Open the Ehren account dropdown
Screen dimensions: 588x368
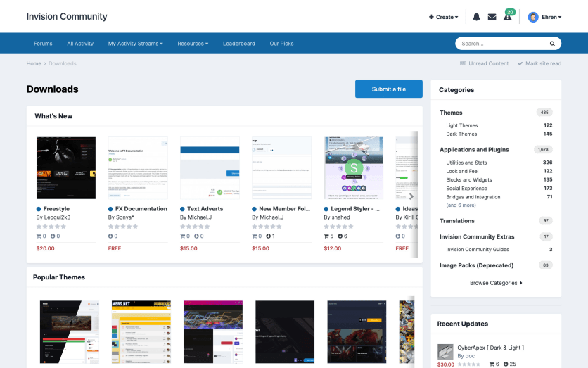551,17
